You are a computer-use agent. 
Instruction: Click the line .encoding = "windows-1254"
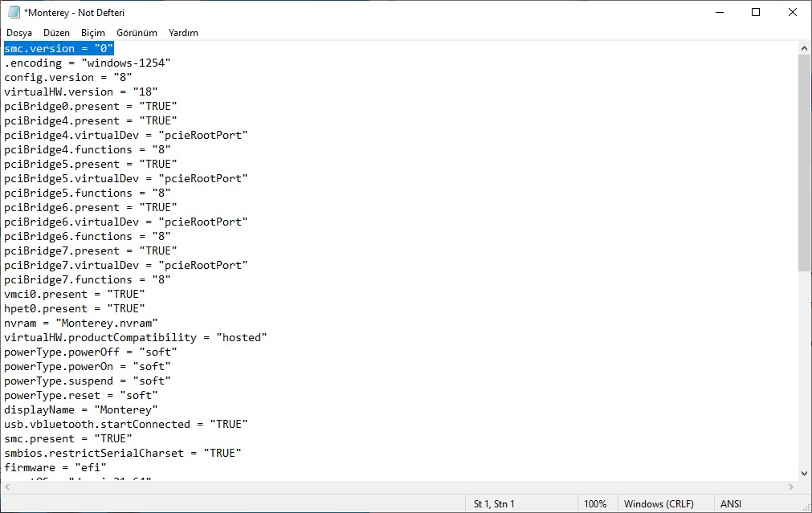[87, 63]
